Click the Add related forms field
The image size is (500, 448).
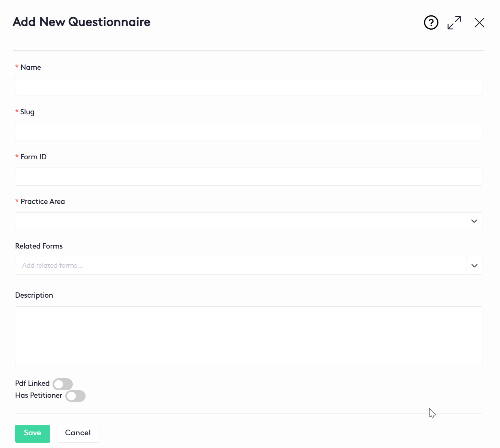coord(240,266)
